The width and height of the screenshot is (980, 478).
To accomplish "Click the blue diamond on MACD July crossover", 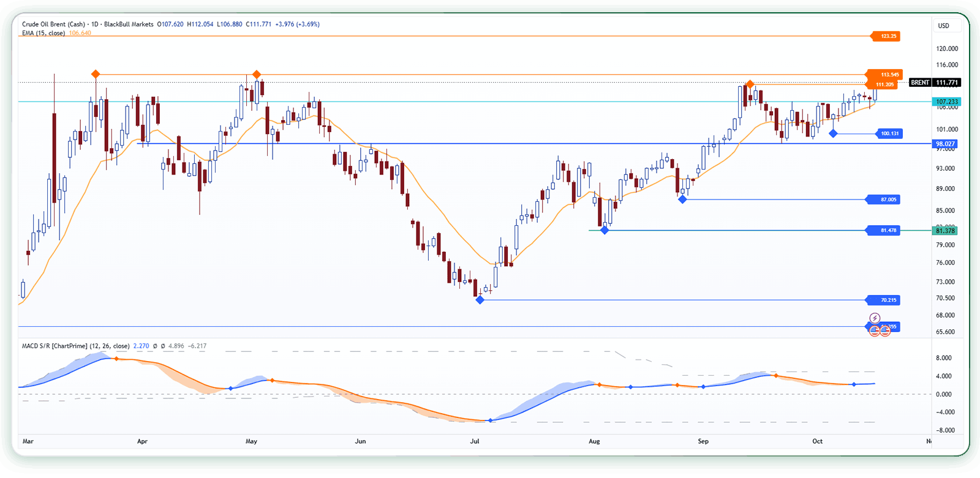I will pos(491,420).
